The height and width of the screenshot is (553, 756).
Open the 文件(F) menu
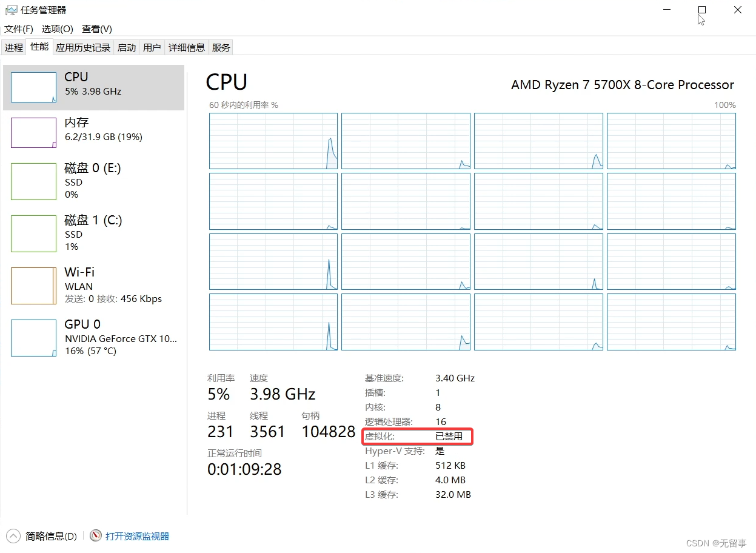coord(18,28)
